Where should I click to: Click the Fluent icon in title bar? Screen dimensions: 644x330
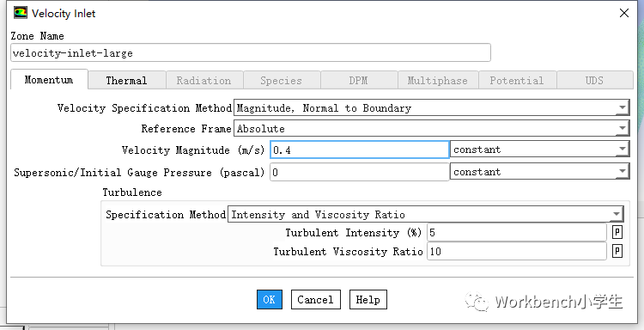[21, 13]
